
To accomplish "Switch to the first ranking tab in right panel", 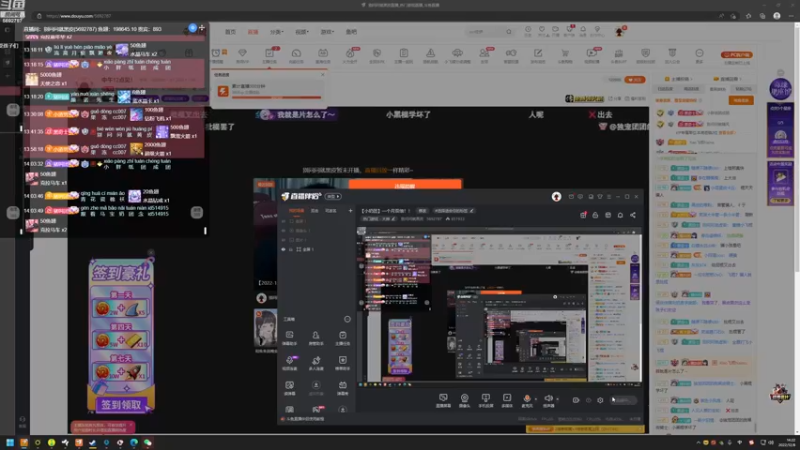I will tap(665, 89).
